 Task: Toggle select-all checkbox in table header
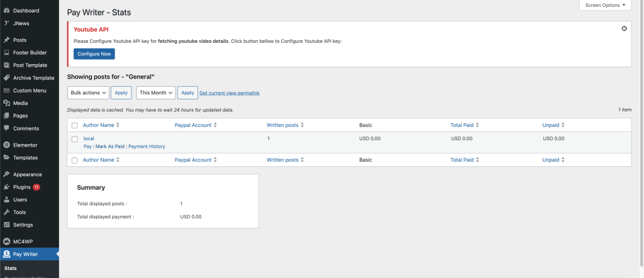coord(74,125)
